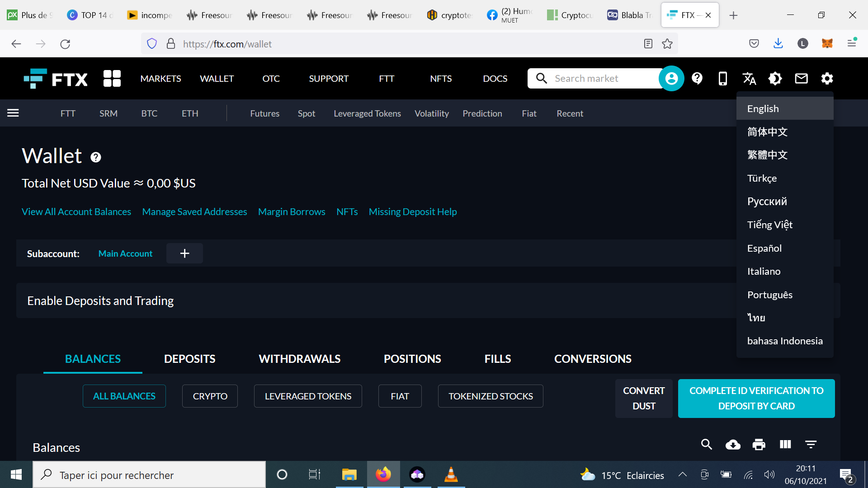Choose Português language
Screen dimensions: 868x488
click(785, 295)
